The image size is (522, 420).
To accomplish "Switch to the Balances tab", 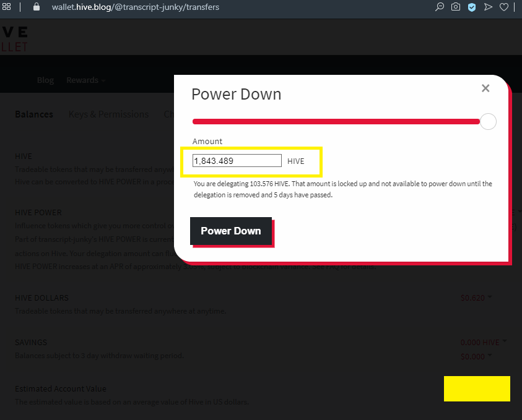I will click(x=34, y=114).
